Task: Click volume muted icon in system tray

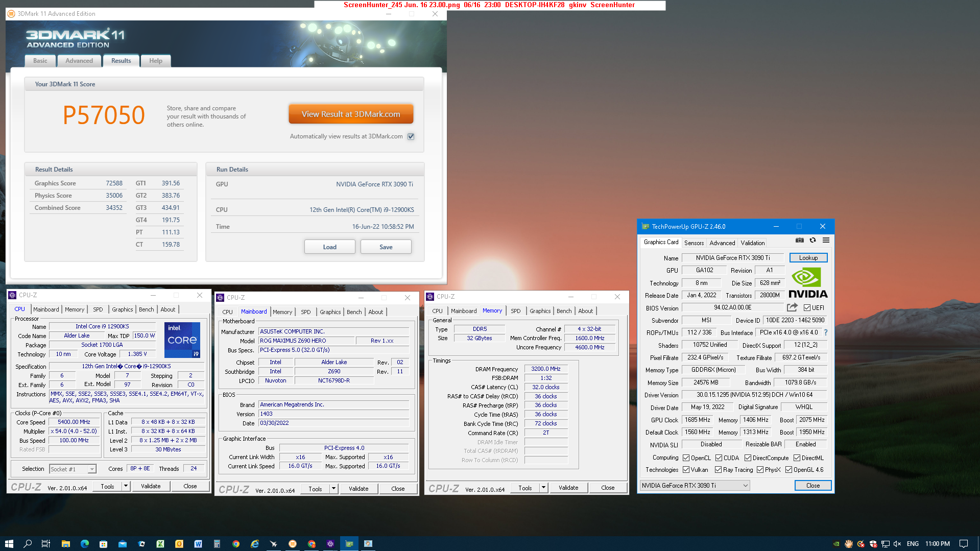Action: point(897,544)
